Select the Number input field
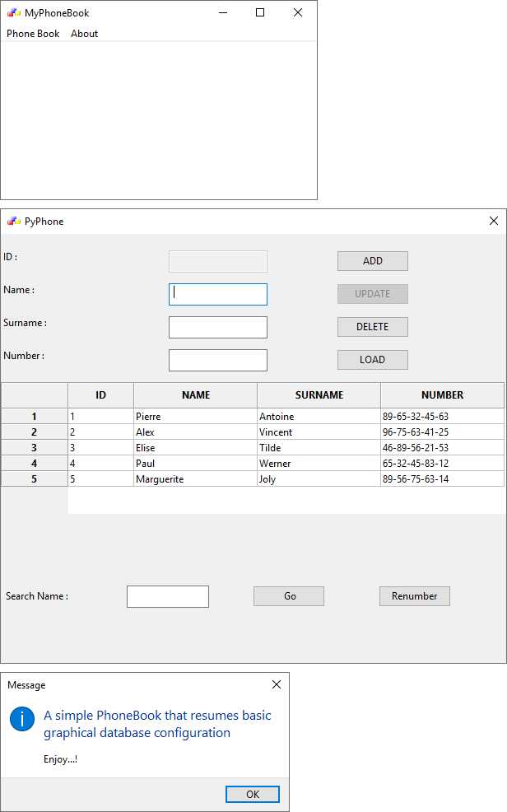 (x=218, y=360)
